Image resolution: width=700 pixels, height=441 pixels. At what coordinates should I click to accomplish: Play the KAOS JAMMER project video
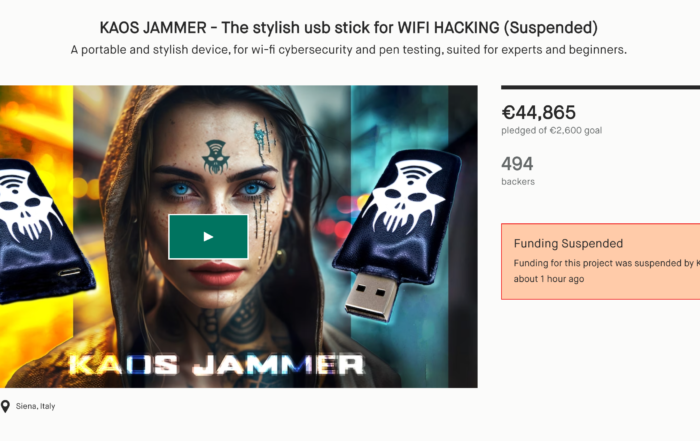coord(208,237)
